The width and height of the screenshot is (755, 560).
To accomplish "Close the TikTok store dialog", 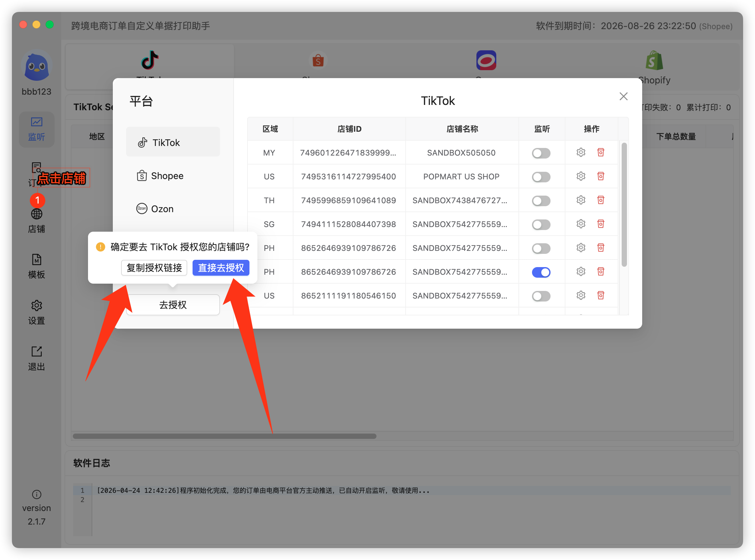I will click(624, 97).
